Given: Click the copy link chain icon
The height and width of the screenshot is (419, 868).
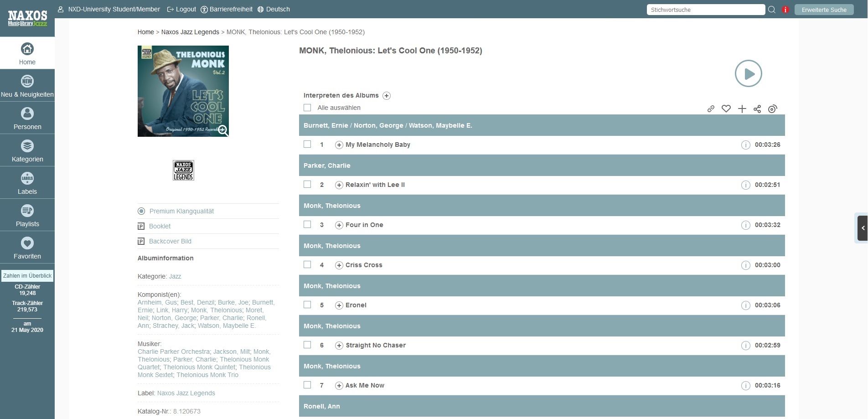Looking at the screenshot, I should 711,109.
